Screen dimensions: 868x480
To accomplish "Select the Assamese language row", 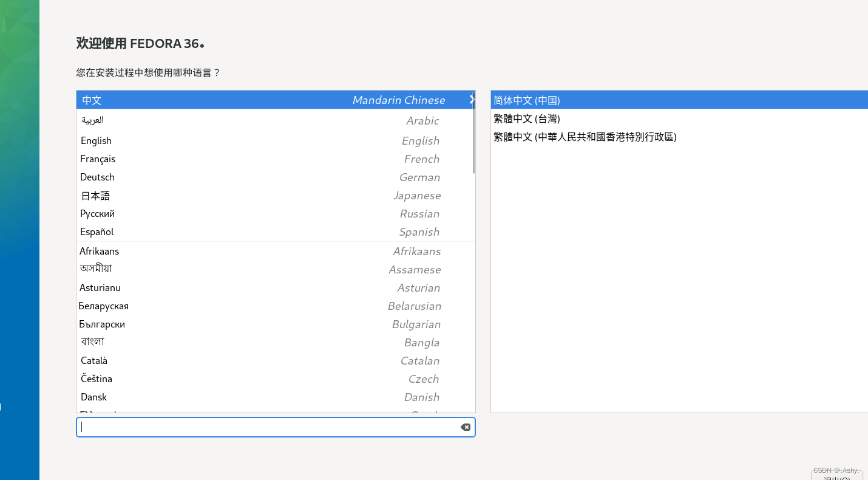I will (276, 269).
